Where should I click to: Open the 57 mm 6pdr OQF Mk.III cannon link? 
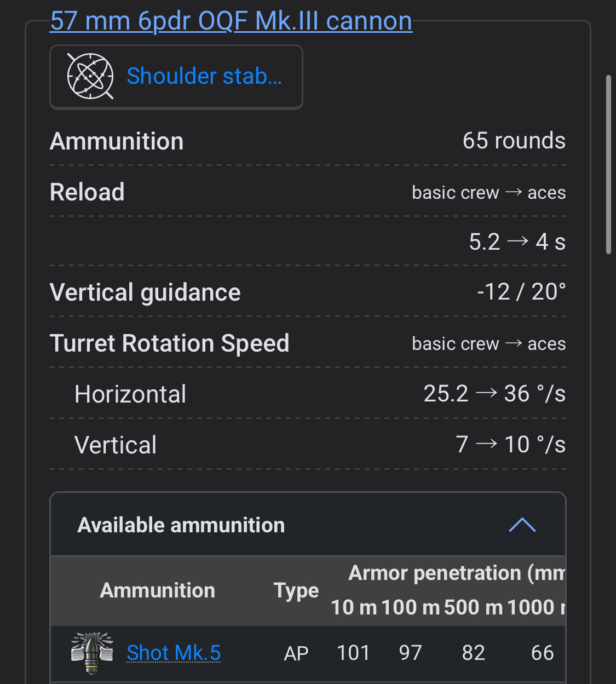coord(231,21)
